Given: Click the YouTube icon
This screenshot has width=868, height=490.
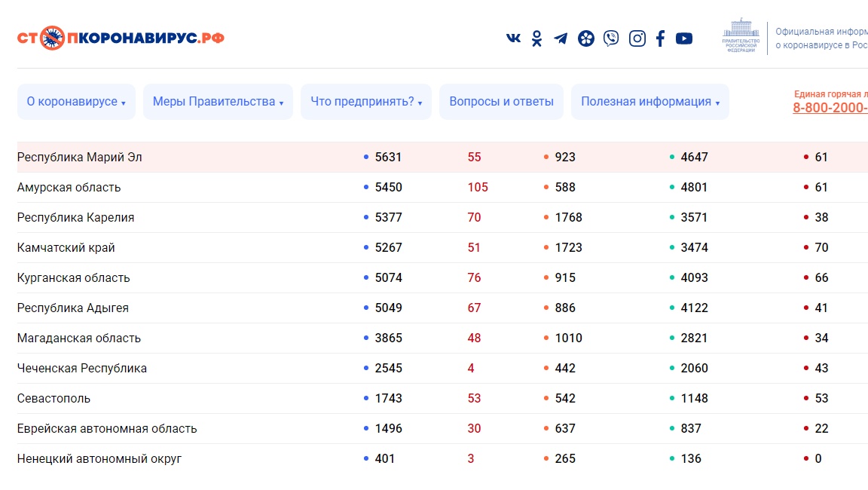Looking at the screenshot, I should [x=684, y=38].
